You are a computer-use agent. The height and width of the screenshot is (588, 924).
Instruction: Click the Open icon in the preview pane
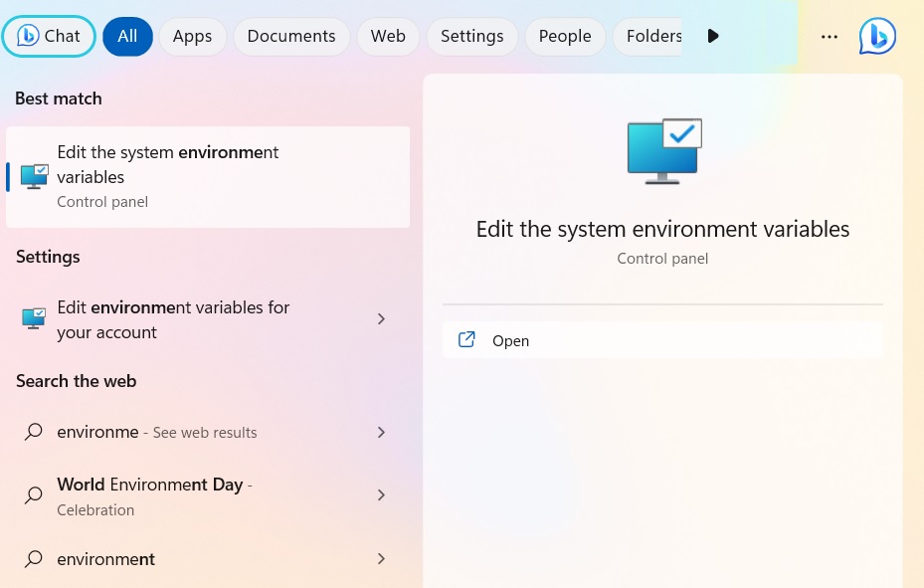(466, 339)
